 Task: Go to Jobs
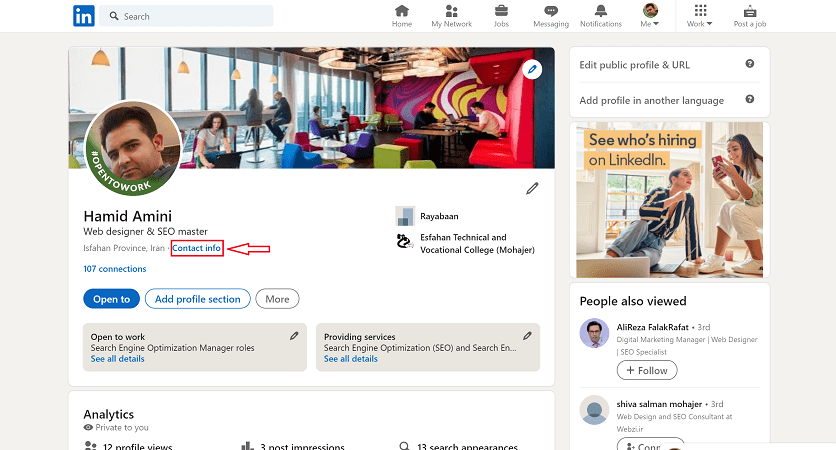tap(501, 17)
